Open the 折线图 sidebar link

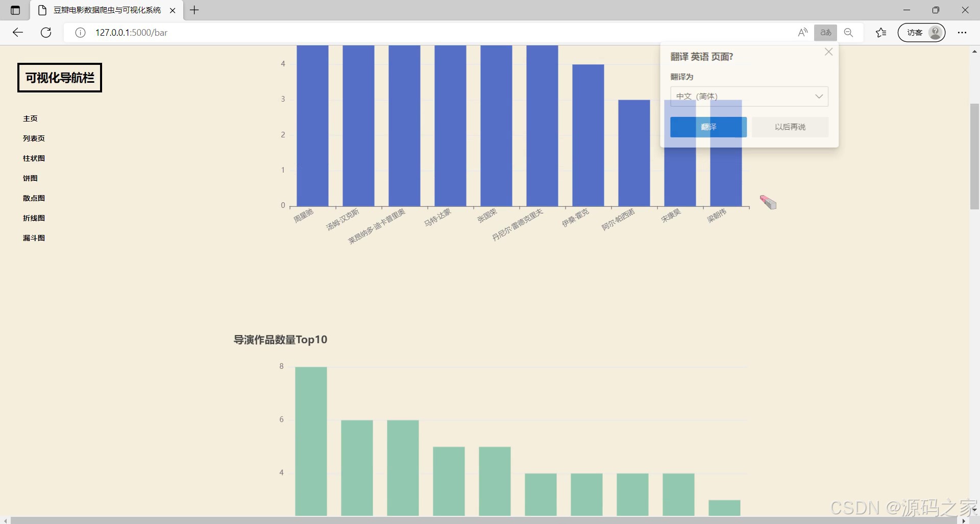click(x=34, y=218)
